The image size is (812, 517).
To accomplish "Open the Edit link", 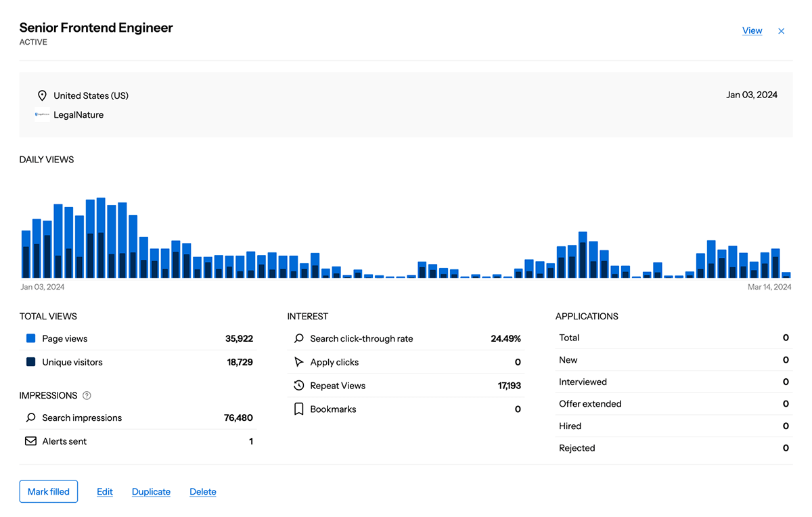I will click(x=105, y=492).
